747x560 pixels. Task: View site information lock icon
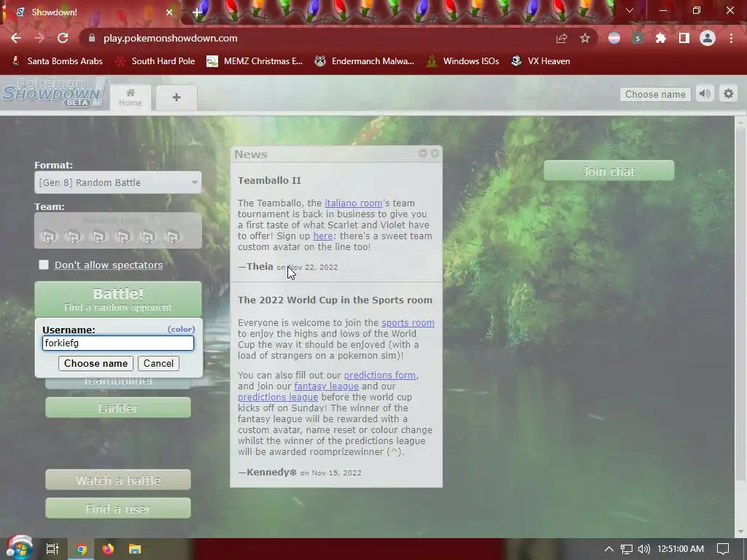(x=92, y=38)
